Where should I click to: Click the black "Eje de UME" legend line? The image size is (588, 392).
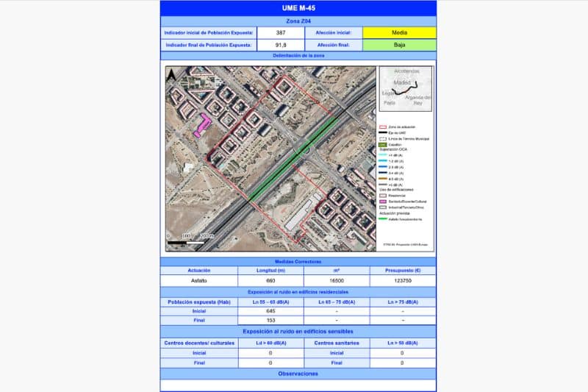coord(383,133)
